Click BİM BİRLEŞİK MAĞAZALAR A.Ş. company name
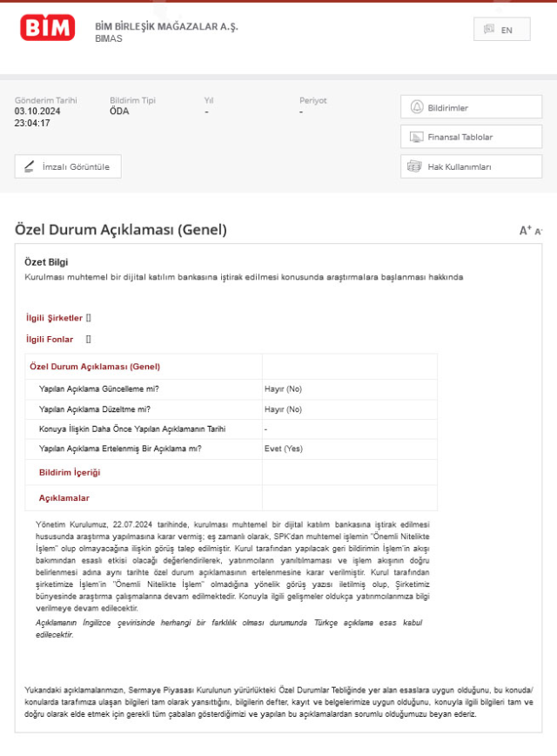Image resolution: width=557 pixels, height=756 pixels. point(166,26)
